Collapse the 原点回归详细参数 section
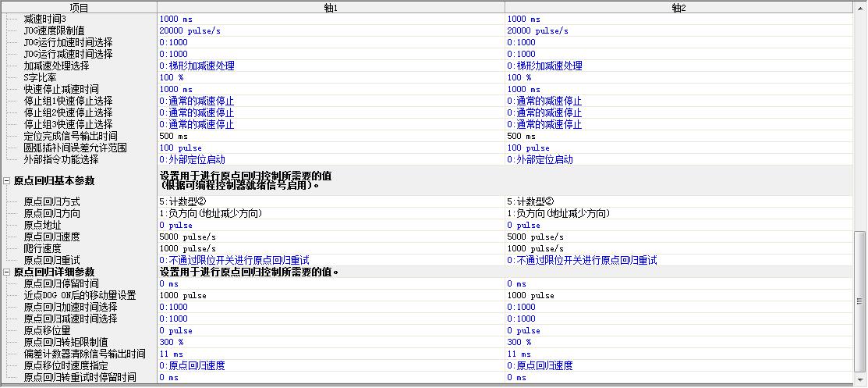868x388 pixels. 7,272
